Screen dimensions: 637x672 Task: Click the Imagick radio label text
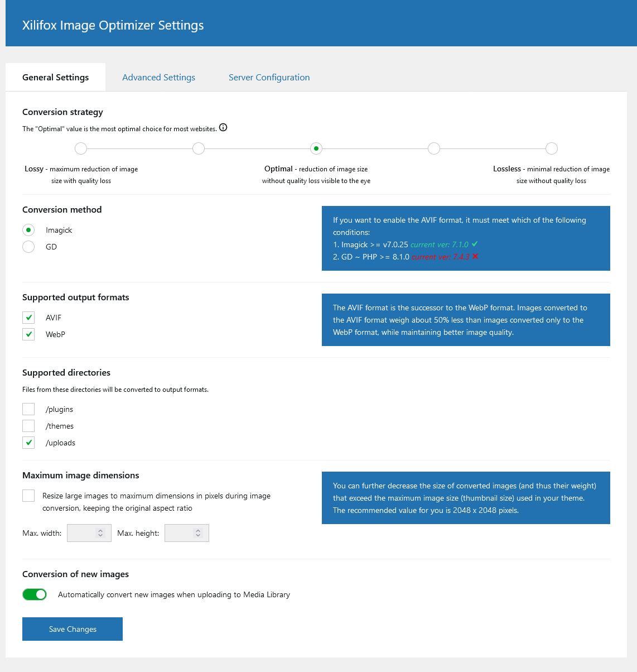[x=59, y=230]
